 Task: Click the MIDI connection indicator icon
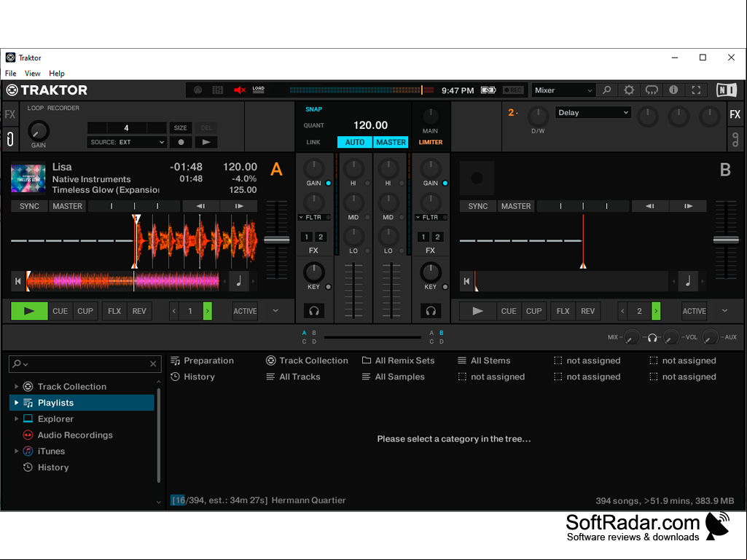[197, 90]
